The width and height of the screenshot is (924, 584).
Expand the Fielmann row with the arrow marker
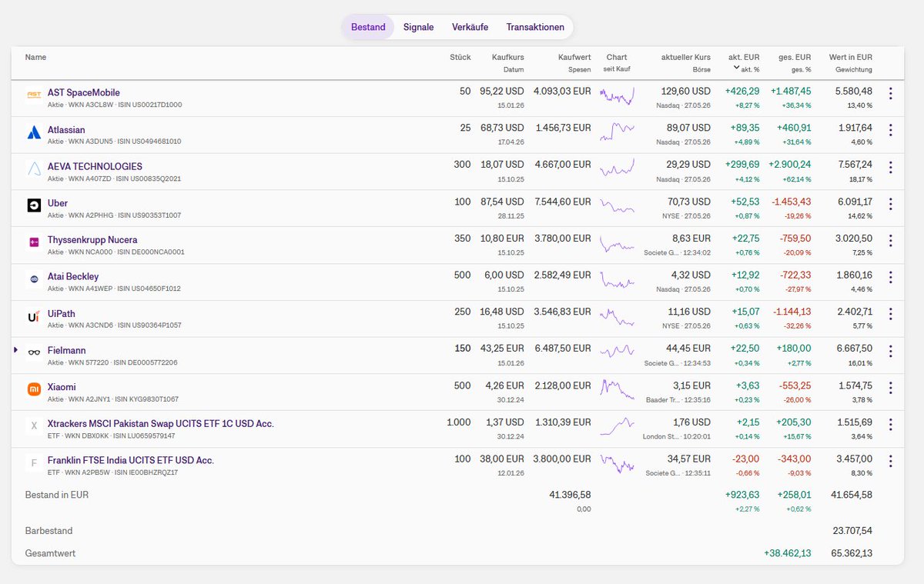(15, 349)
